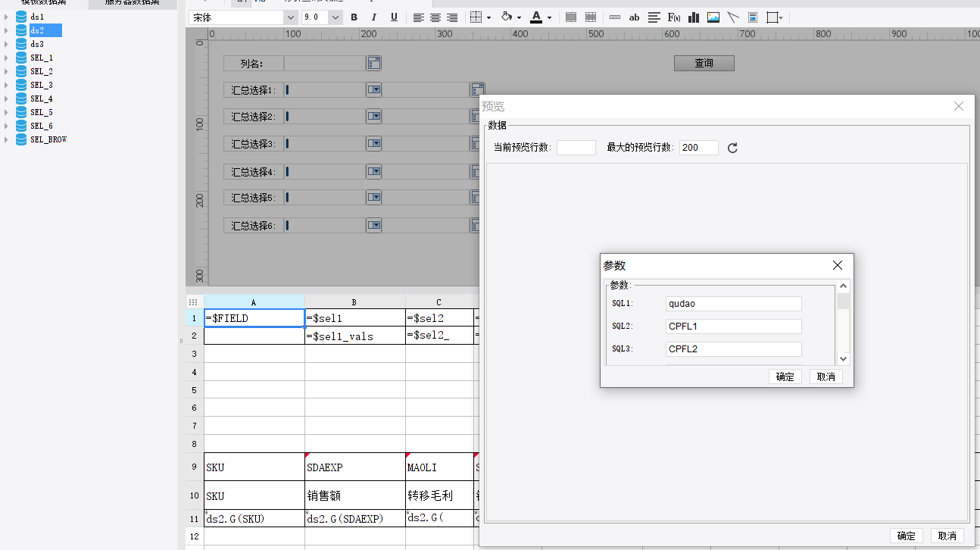Click SEL_6 dataset icon
Screen dimensions: 980x550
(x=21, y=126)
